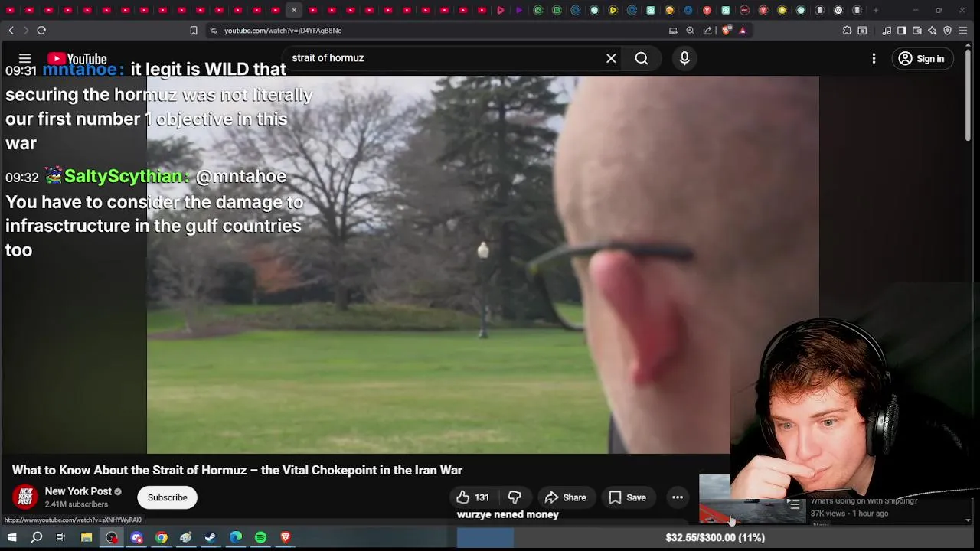Click the Sign in button
The width and height of the screenshot is (980, 551).
pos(921,58)
